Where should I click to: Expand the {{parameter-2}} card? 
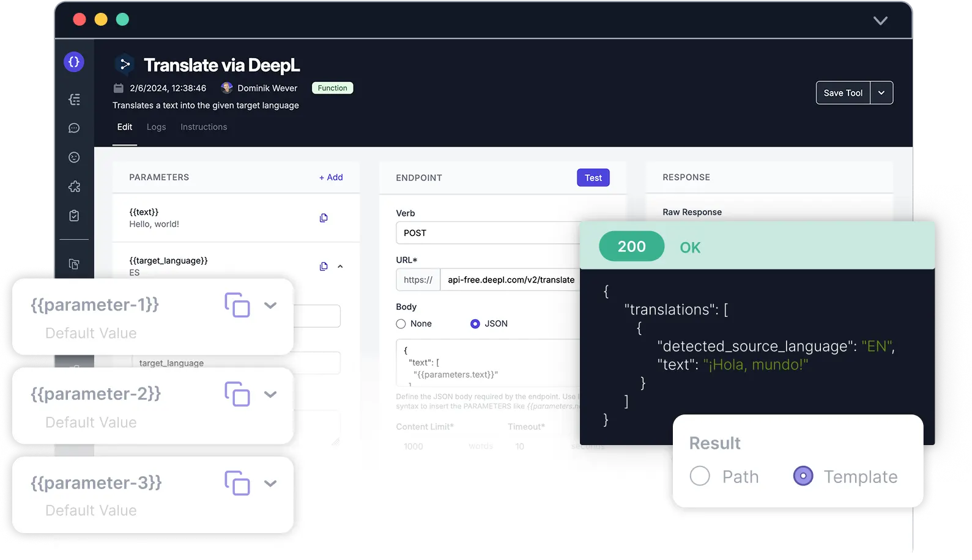[270, 394]
